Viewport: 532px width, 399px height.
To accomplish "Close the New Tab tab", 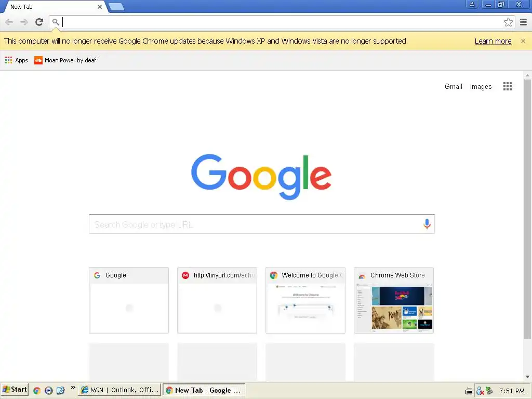I will [99, 7].
